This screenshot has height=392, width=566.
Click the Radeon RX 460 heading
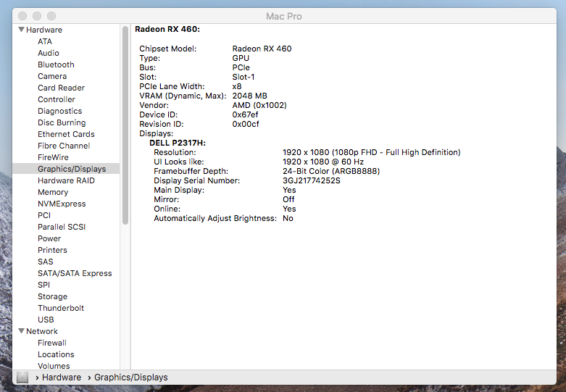tap(167, 29)
